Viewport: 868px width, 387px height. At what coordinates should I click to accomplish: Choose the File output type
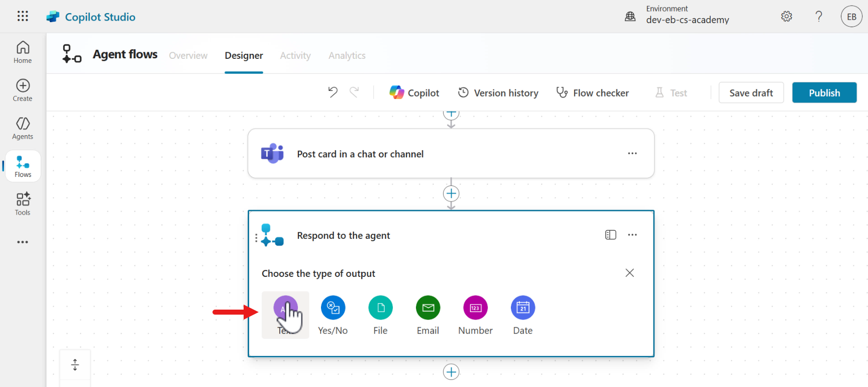tap(380, 308)
